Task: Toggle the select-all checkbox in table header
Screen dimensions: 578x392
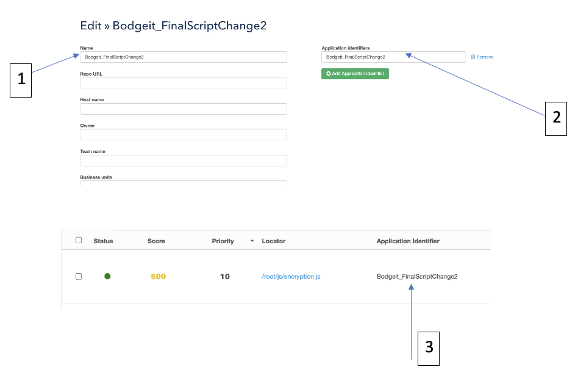Action: click(79, 240)
